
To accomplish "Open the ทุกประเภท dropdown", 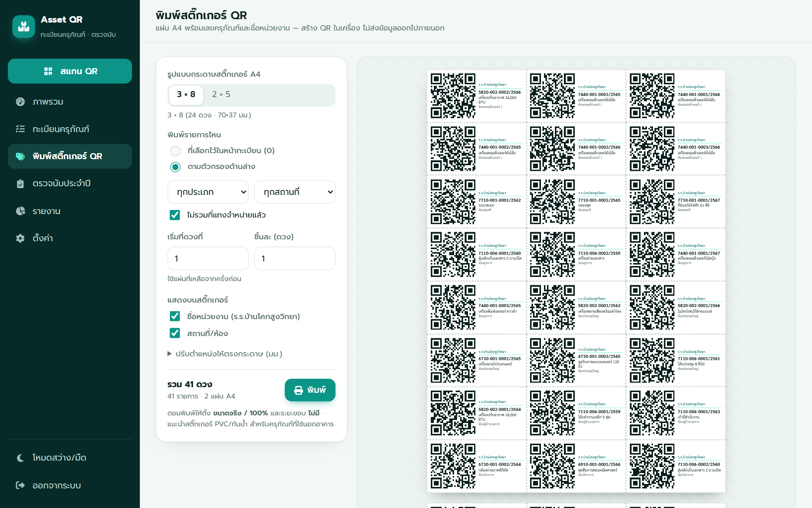I will click(x=208, y=192).
